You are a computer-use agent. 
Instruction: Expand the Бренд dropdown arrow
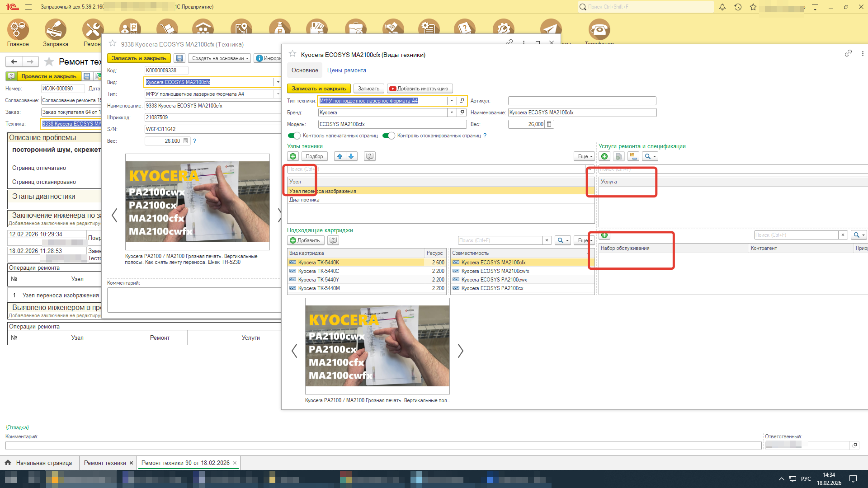tap(452, 113)
